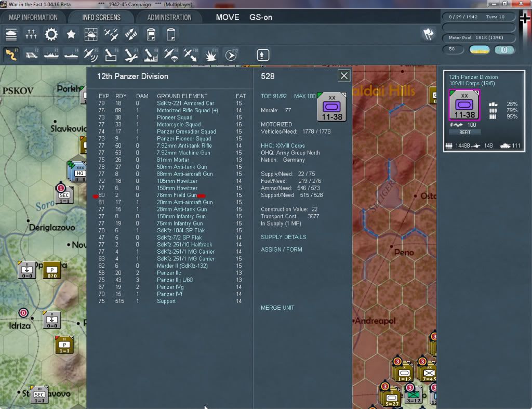
Task: Select the F7 bomb airfield mode
Action: point(131,55)
